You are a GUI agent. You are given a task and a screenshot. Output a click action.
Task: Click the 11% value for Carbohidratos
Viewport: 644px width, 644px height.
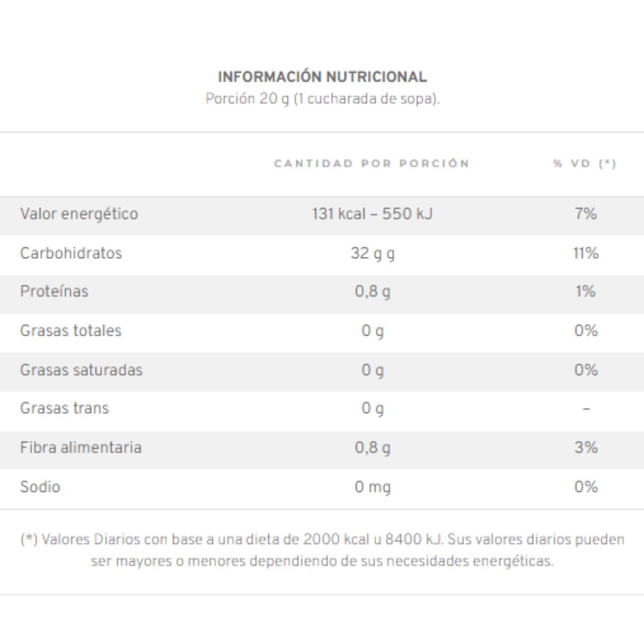click(586, 253)
